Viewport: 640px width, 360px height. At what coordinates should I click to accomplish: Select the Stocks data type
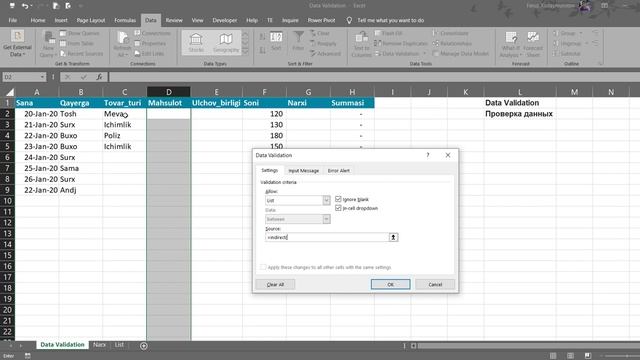tap(196, 42)
